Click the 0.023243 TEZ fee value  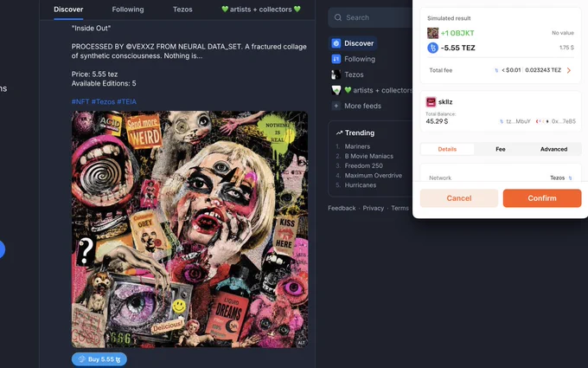(x=543, y=70)
